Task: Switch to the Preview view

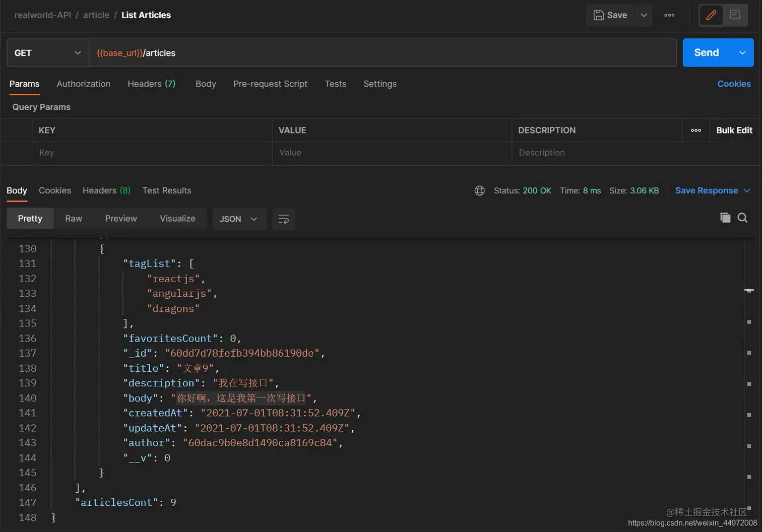Action: point(121,219)
